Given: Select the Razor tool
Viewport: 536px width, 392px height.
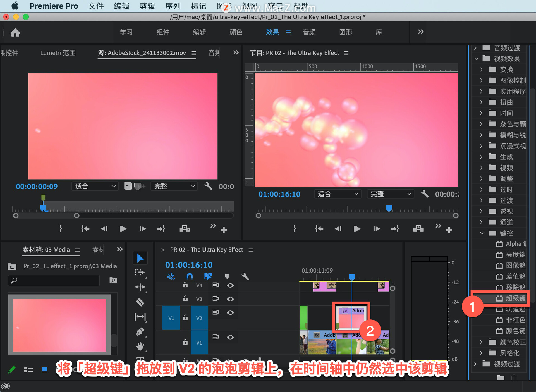Looking at the screenshot, I should click(x=140, y=302).
